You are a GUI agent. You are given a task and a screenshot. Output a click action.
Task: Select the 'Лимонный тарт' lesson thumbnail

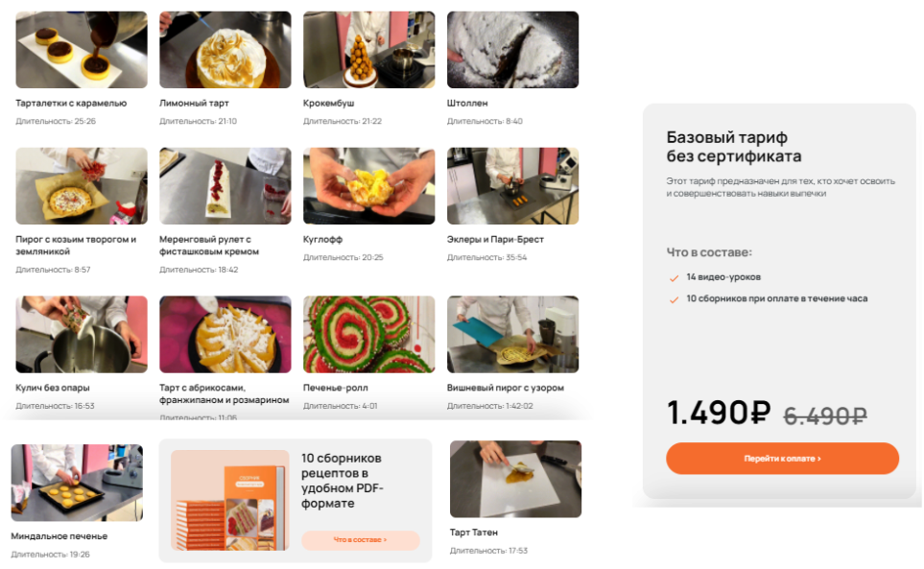tap(225, 50)
